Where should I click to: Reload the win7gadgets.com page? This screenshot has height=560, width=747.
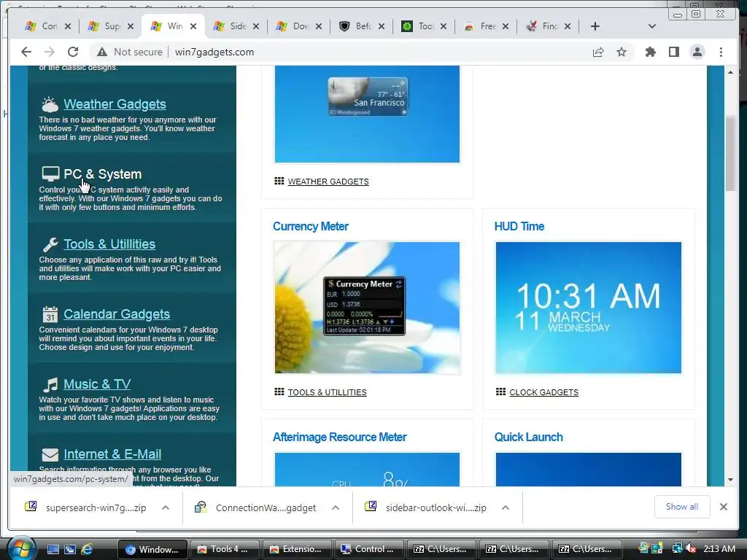tap(73, 52)
